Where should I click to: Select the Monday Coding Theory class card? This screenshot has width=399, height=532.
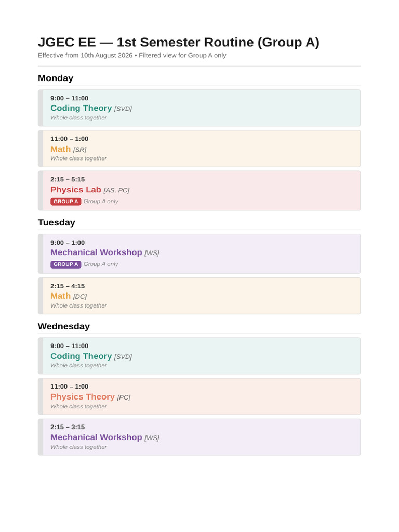[x=199, y=108]
